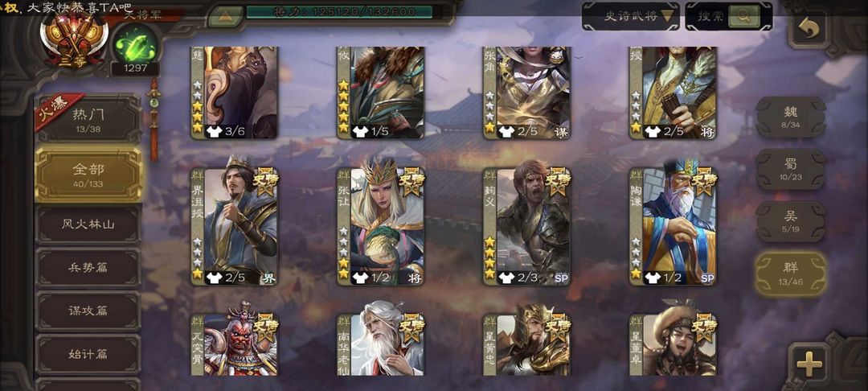
Task: Open the 兵势篇 category
Action: point(88,267)
